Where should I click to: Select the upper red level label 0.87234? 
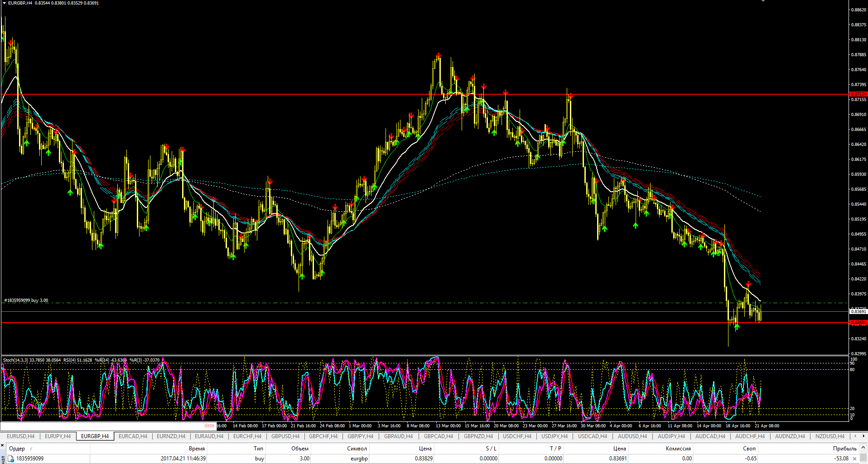(858, 94)
